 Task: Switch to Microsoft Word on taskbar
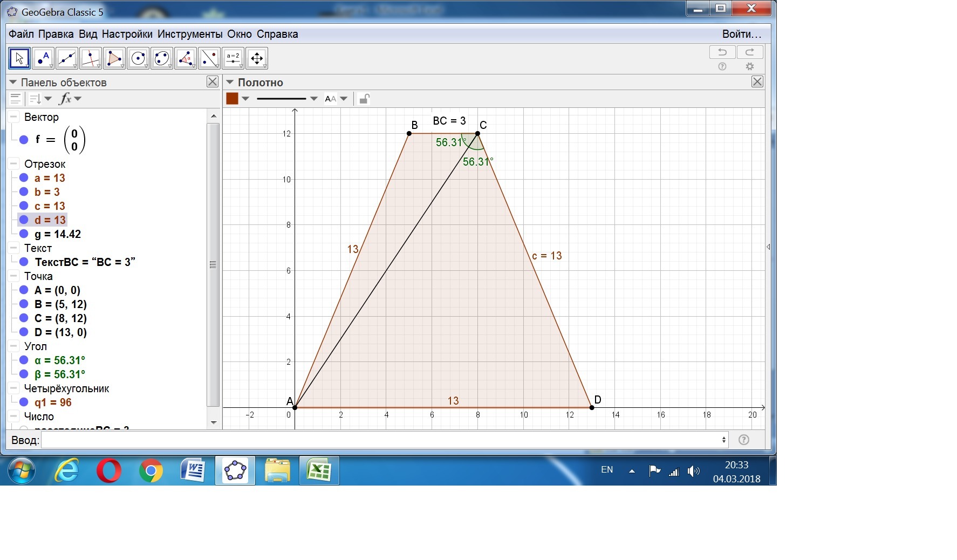pyautogui.click(x=193, y=471)
